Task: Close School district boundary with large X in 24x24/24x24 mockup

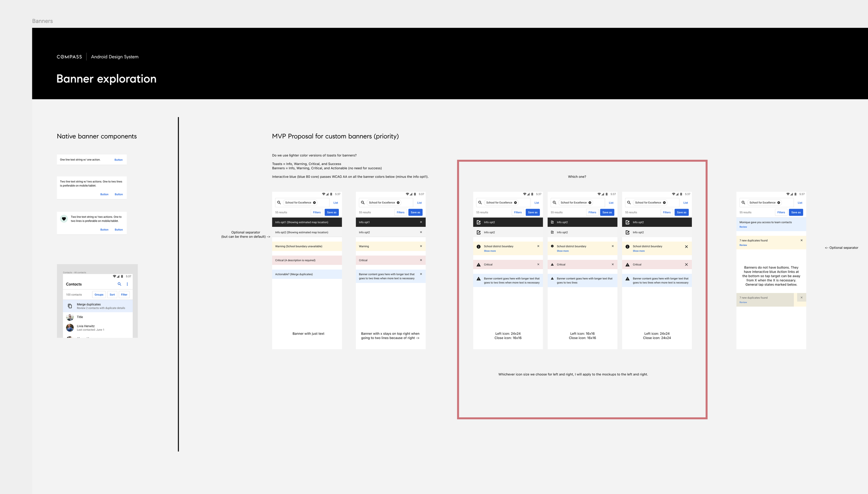Action: [x=686, y=247]
